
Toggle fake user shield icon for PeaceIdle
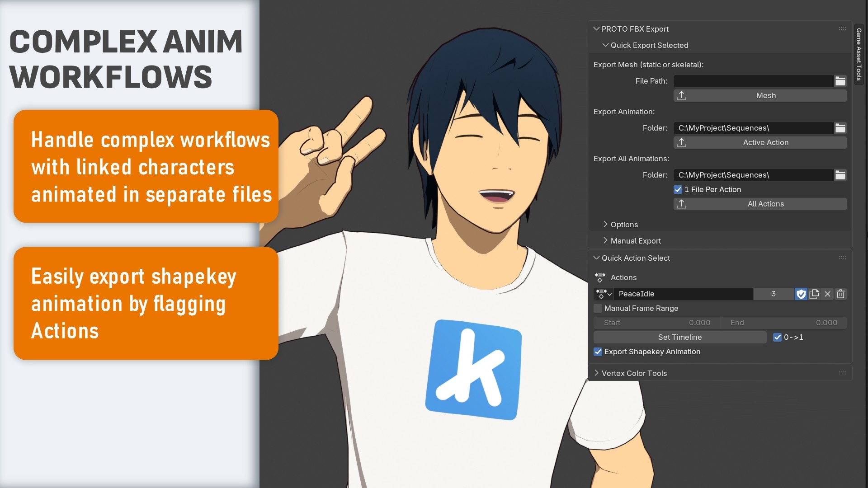click(801, 294)
